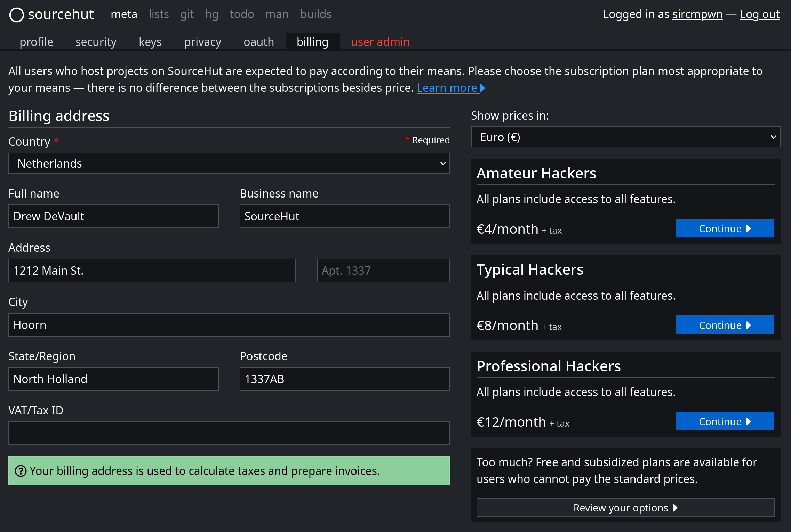
Task: Open the Country dropdown showing Netherlands
Action: [229, 163]
